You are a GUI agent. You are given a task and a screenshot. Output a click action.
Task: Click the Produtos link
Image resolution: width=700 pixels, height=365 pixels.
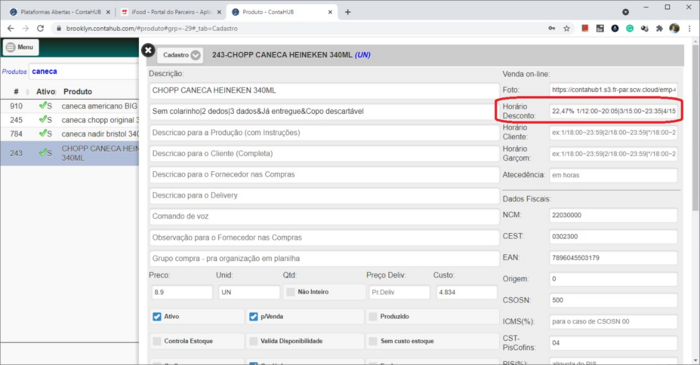pyautogui.click(x=14, y=71)
